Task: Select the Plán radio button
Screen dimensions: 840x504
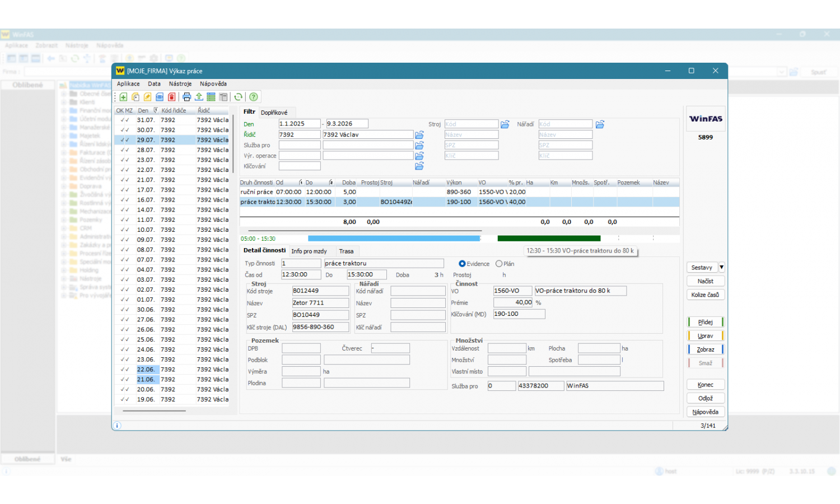Action: click(x=499, y=264)
